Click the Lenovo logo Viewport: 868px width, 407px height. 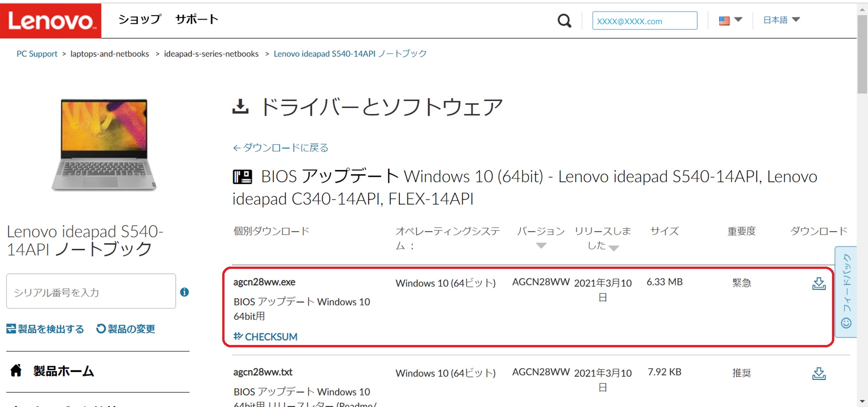[51, 21]
